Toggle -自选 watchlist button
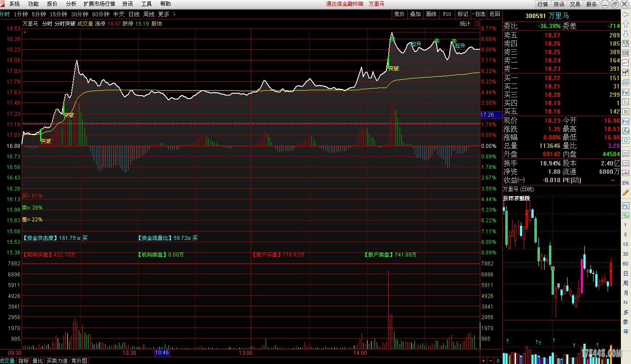Image resolution: width=631 pixels, height=364 pixels. coord(479,14)
